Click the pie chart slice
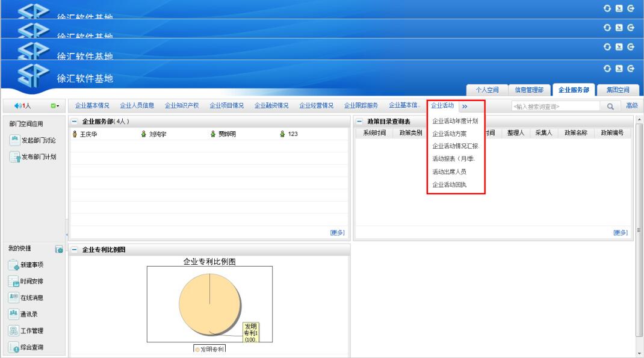 (x=210, y=304)
